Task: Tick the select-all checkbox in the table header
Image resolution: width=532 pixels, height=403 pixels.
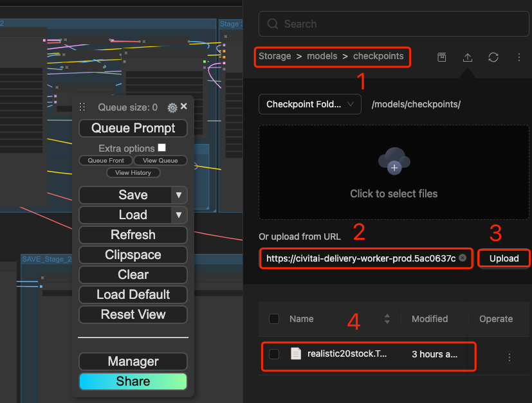Action: click(274, 319)
